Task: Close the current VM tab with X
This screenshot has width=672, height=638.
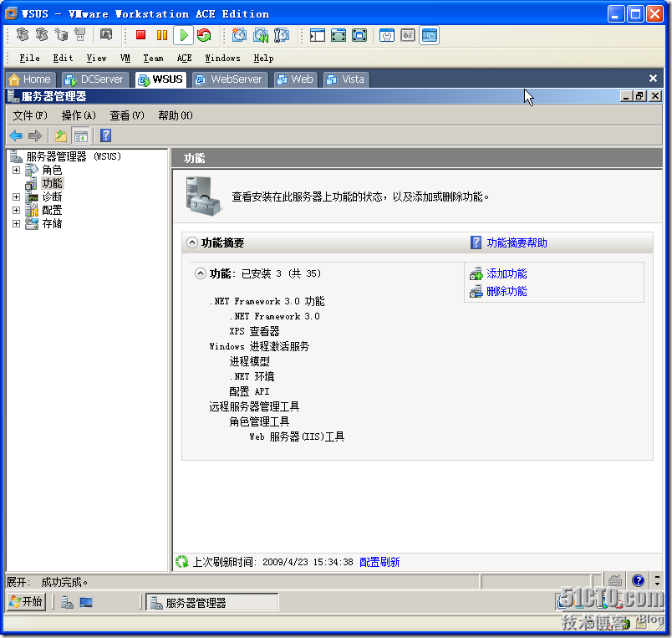Action: [x=653, y=78]
